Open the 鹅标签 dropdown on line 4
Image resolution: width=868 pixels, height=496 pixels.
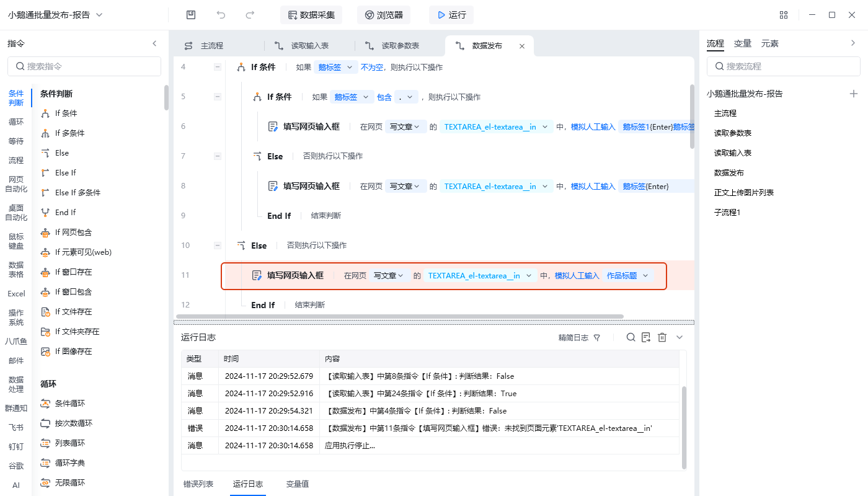point(335,67)
